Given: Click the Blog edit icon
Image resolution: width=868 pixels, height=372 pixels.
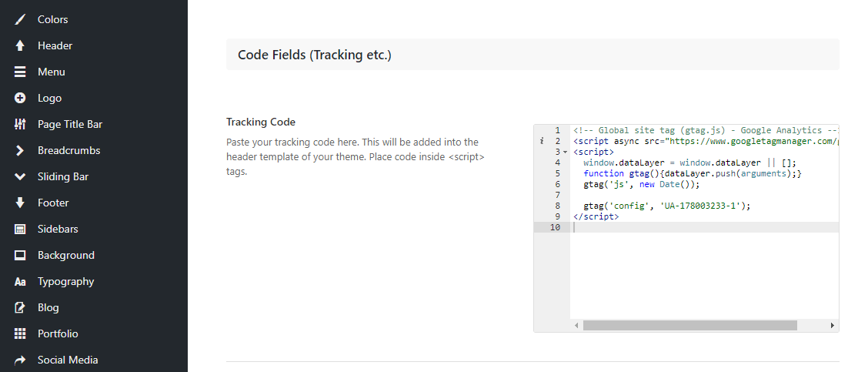Looking at the screenshot, I should coord(20,307).
